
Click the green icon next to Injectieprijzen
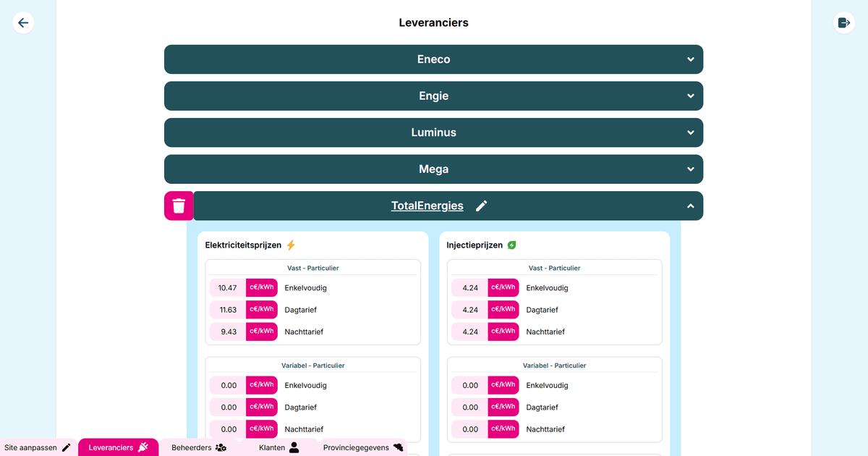pyautogui.click(x=512, y=245)
